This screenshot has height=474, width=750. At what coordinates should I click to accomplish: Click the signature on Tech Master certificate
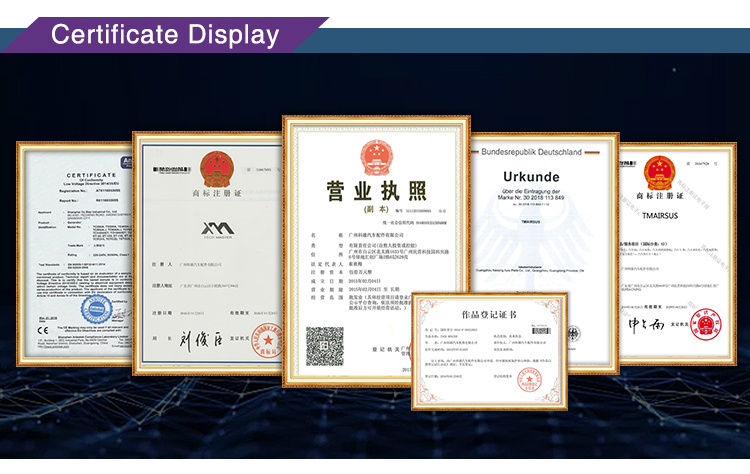tap(201, 340)
